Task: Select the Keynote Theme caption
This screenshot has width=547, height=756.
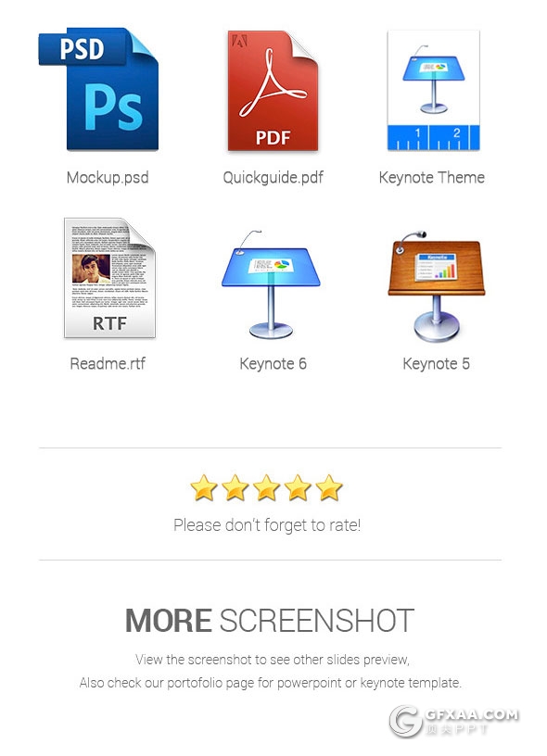Action: pyautogui.click(x=432, y=178)
